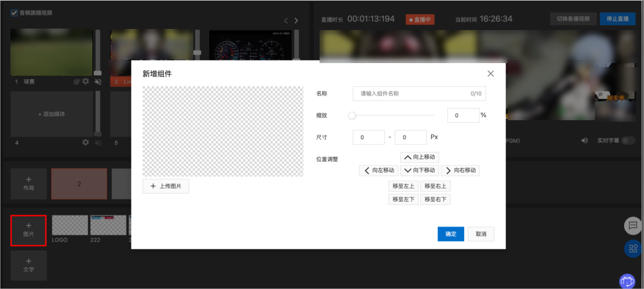Open the blue grid apps floating icon

[633, 249]
